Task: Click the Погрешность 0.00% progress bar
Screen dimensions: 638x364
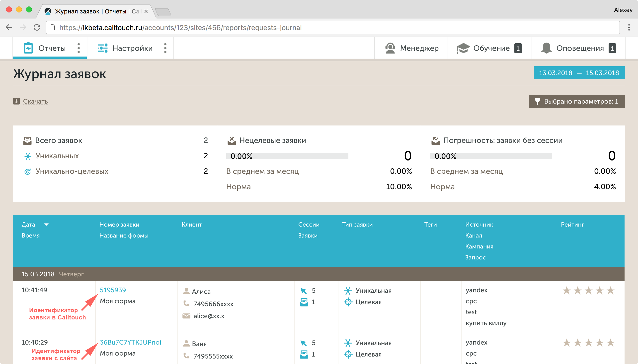Action: coord(491,156)
